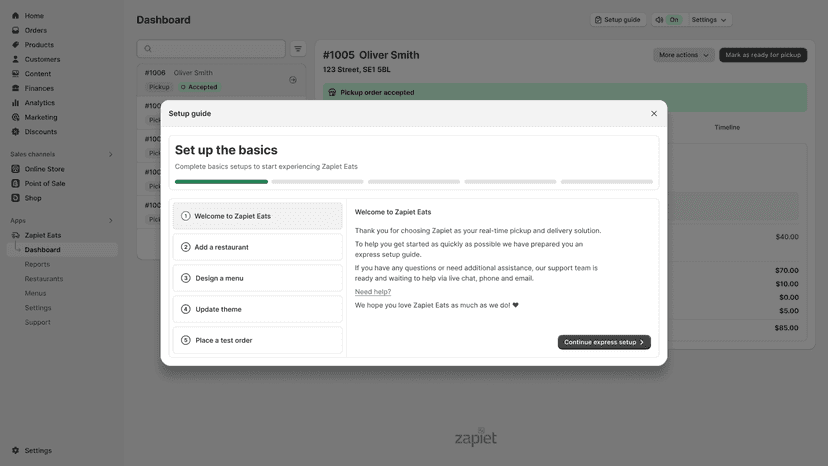Expand the Sales channels section
Image resolution: width=828 pixels, height=466 pixels.
pyautogui.click(x=110, y=154)
